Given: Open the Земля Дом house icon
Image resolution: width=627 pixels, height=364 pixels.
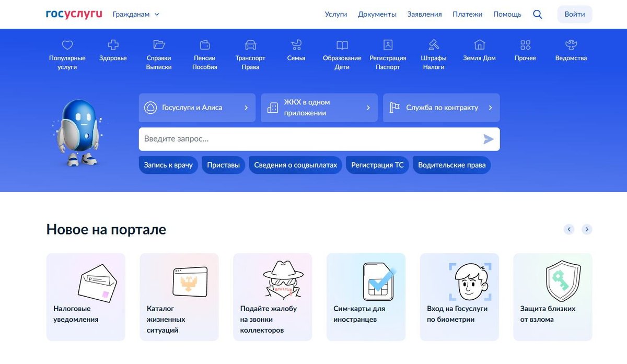Looking at the screenshot, I should 479,45.
